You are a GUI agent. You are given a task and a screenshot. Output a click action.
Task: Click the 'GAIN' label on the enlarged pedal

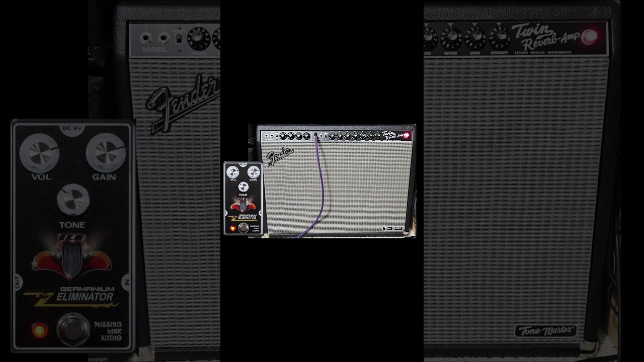coord(104,177)
